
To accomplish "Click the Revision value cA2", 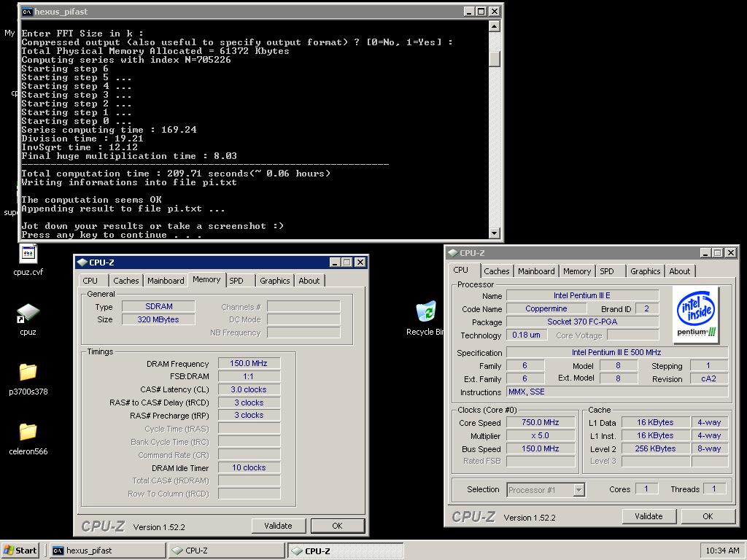I will coord(708,378).
